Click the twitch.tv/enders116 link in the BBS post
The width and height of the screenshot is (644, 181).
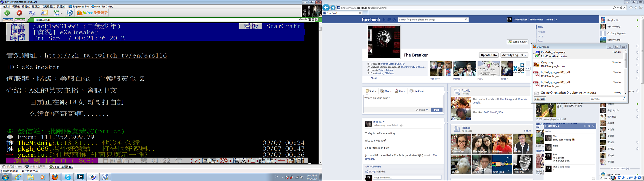106,56
